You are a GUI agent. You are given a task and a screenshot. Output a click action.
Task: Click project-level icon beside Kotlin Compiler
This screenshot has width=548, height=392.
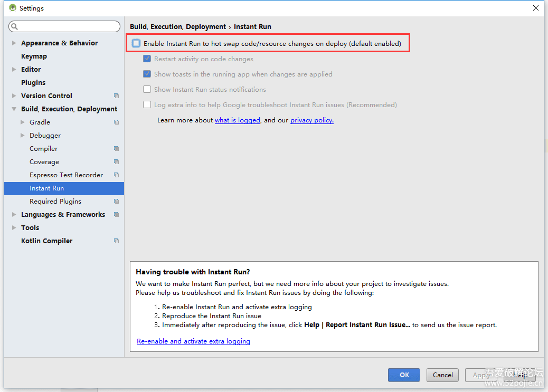[x=116, y=241]
